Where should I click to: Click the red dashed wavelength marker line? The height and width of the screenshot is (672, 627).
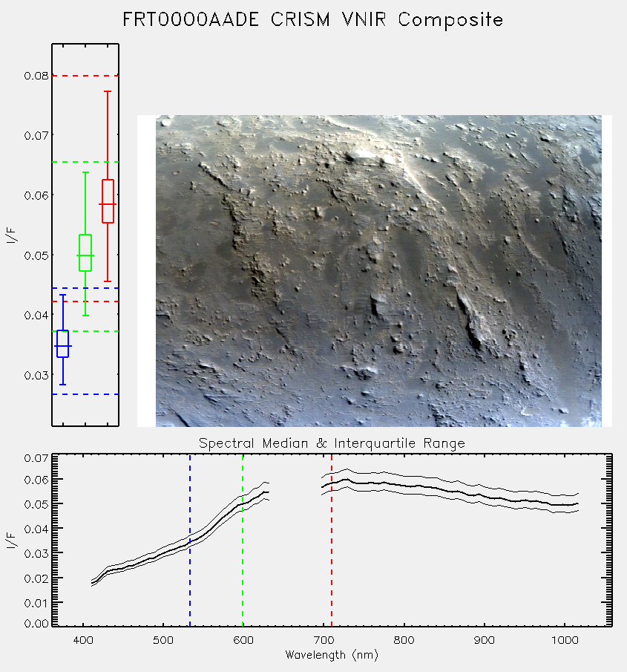coord(332,541)
